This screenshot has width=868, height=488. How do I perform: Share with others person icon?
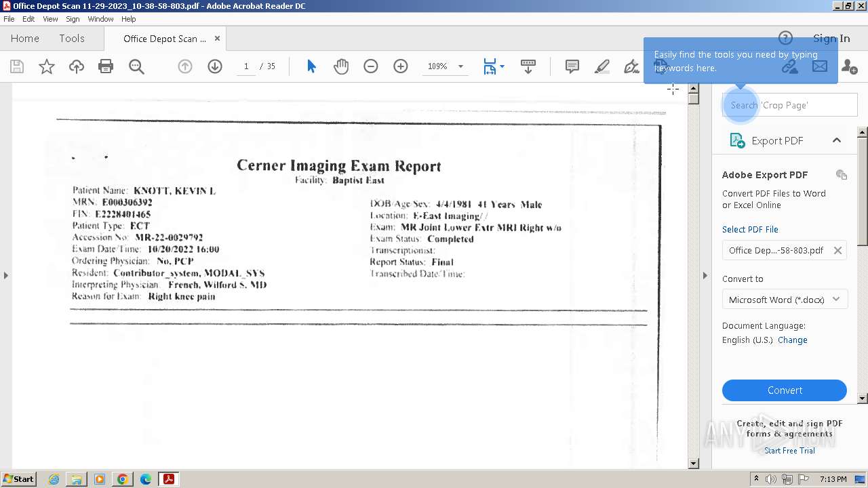(x=849, y=66)
